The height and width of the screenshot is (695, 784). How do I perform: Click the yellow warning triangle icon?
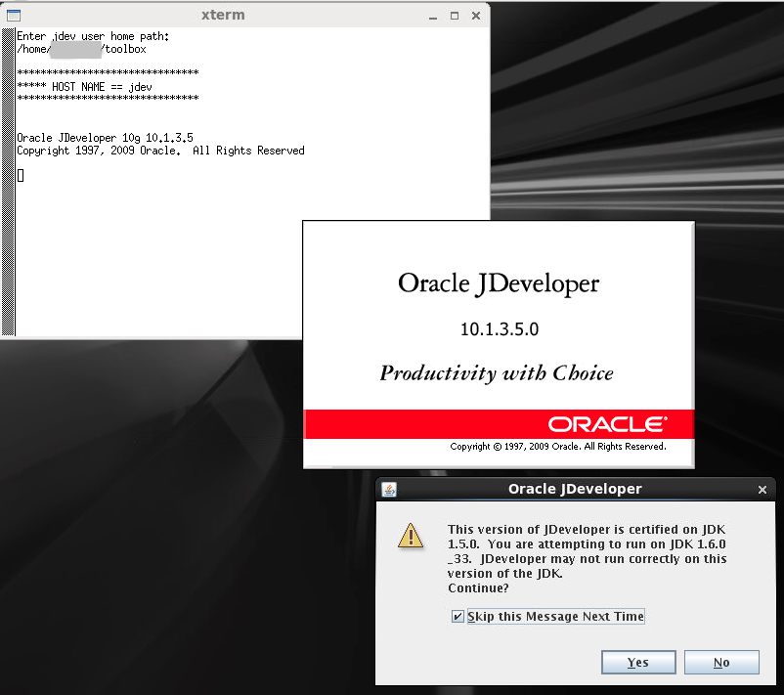[411, 536]
